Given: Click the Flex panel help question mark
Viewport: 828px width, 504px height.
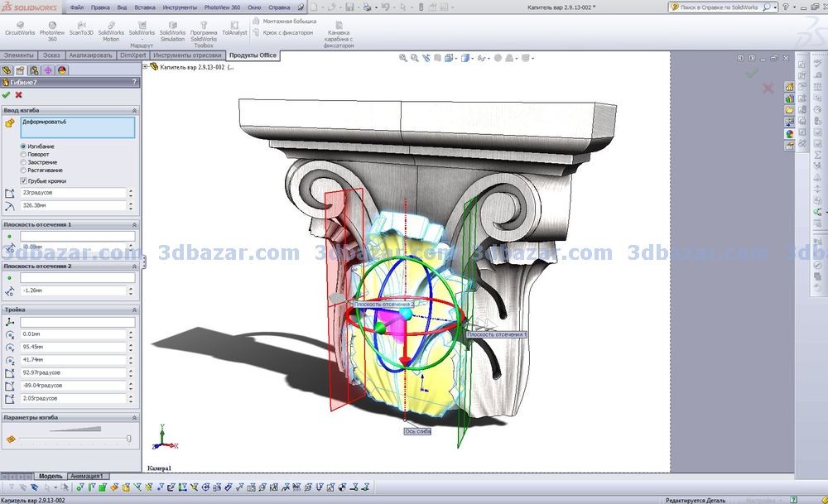Looking at the screenshot, I should pos(134,82).
